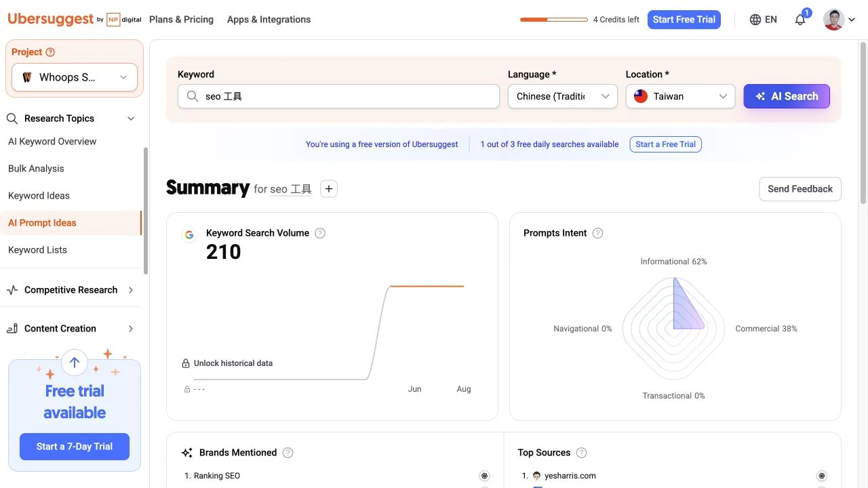Image resolution: width=868 pixels, height=488 pixels.
Task: Click the lock icon for historical data
Action: pyautogui.click(x=186, y=363)
